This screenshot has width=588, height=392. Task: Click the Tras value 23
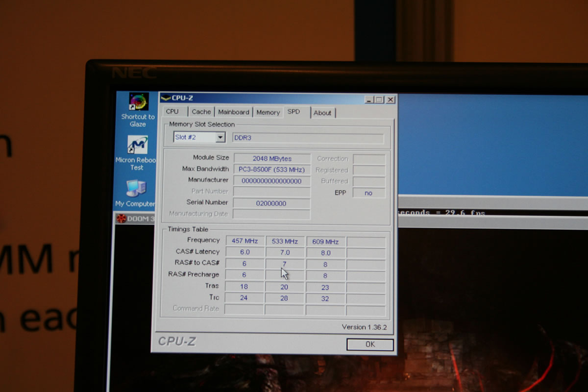(x=325, y=288)
